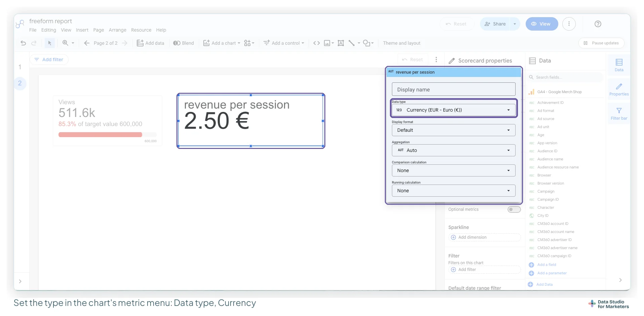The image size is (644, 316).
Task: Select the pointer selection tool
Action: [x=50, y=43]
